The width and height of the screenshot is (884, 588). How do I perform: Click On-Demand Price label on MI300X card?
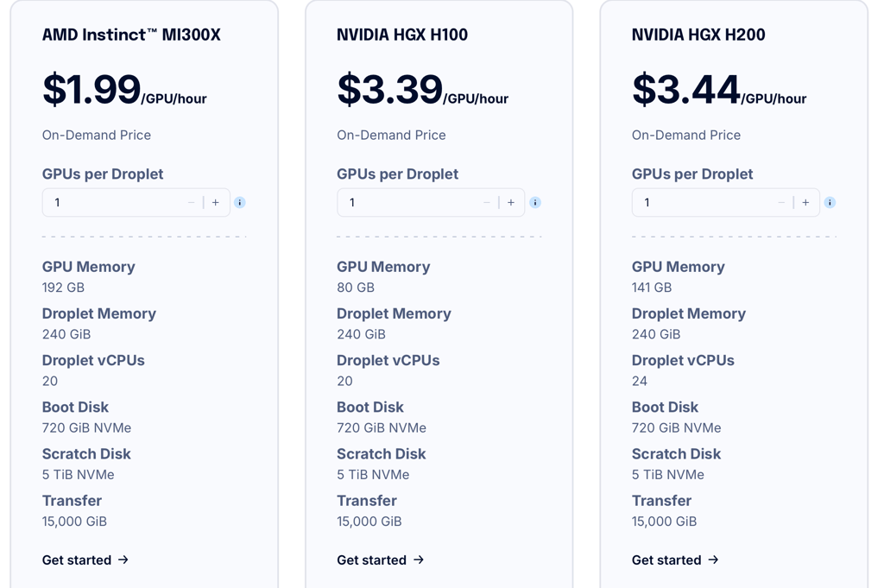click(x=97, y=136)
